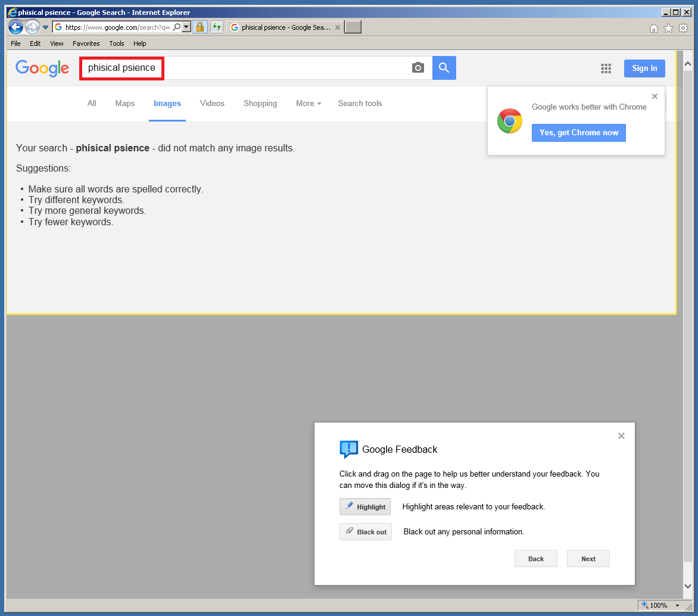
Task: Click the 'Suggestions:' text
Action: pyautogui.click(x=43, y=169)
